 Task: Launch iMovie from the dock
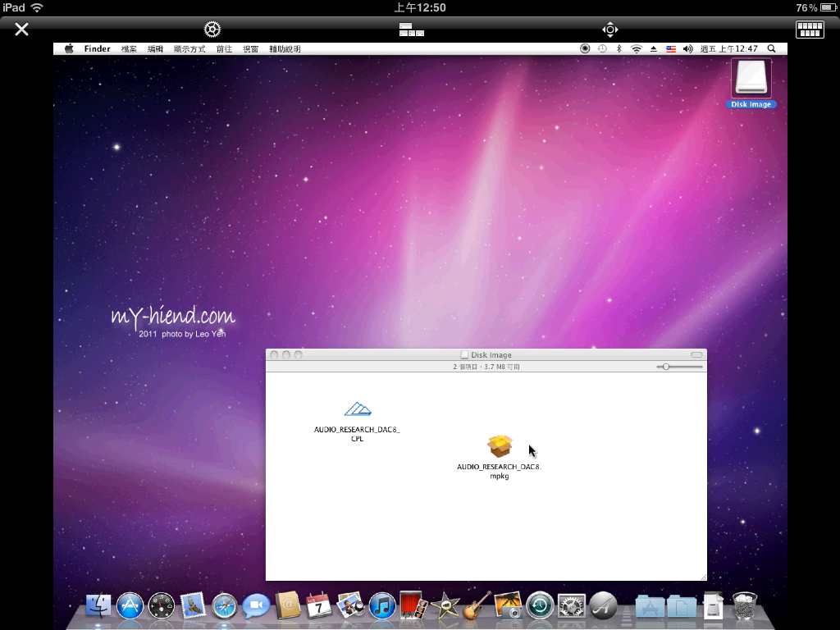pyautogui.click(x=445, y=606)
